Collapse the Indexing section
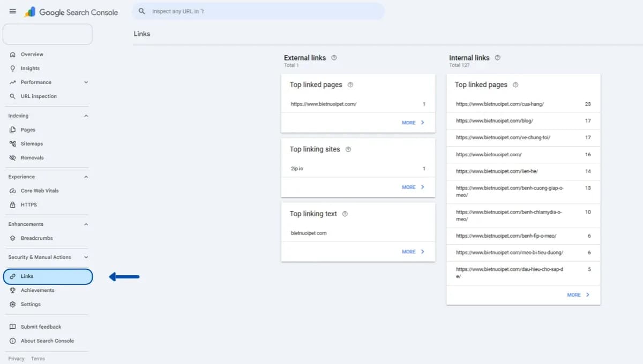 pos(86,116)
